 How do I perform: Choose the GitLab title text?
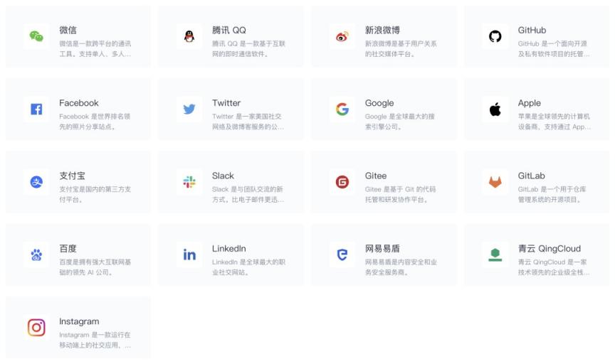[532, 176]
